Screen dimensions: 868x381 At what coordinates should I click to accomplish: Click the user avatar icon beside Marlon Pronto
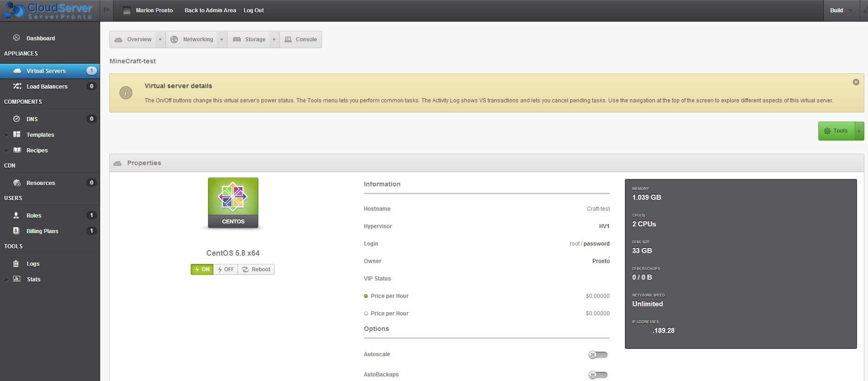(127, 11)
